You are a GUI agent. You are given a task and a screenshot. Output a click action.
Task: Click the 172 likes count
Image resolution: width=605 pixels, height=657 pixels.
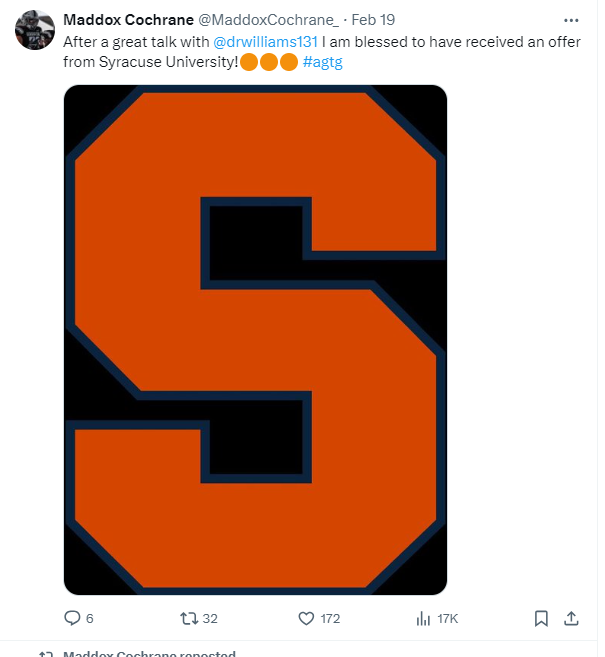tap(330, 619)
